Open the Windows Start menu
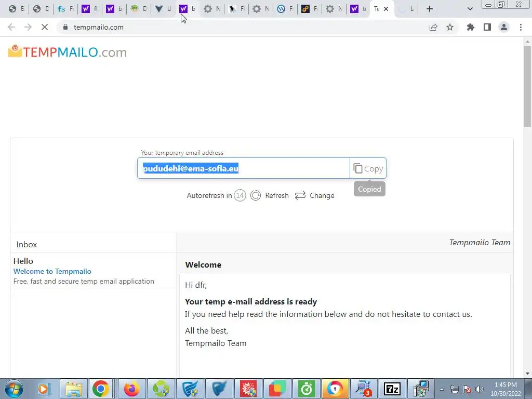532x399 pixels. click(14, 389)
